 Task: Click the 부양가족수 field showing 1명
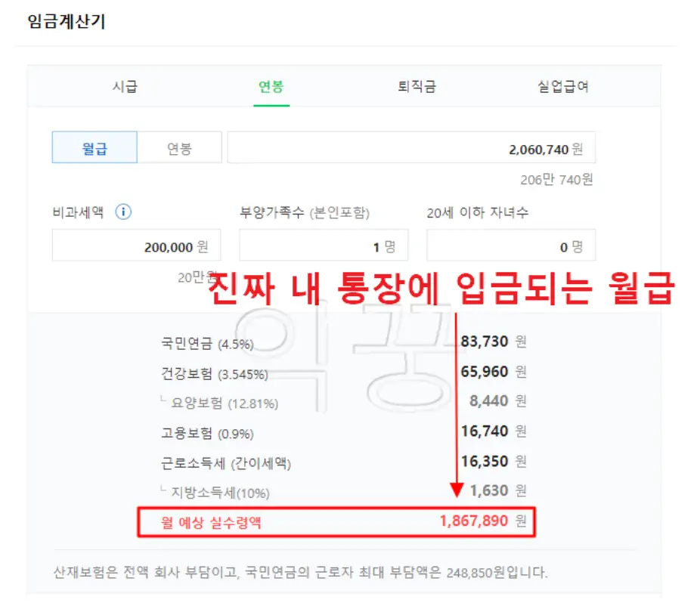[325, 246]
